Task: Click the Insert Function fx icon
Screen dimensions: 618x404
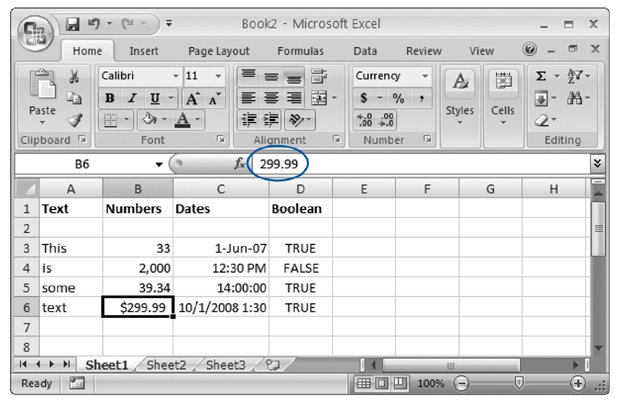Action: tap(239, 163)
